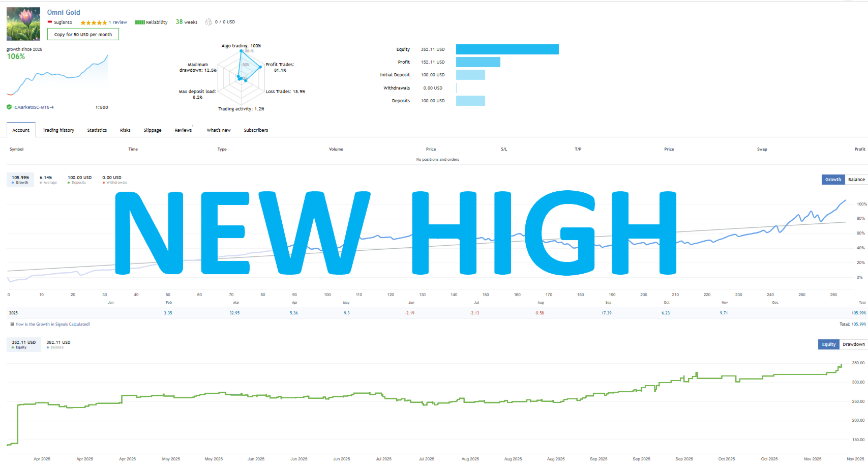Screen dimensions: 868x467
Task: Click 'Max deposit load: 8.2%' radar label
Action: click(x=197, y=94)
